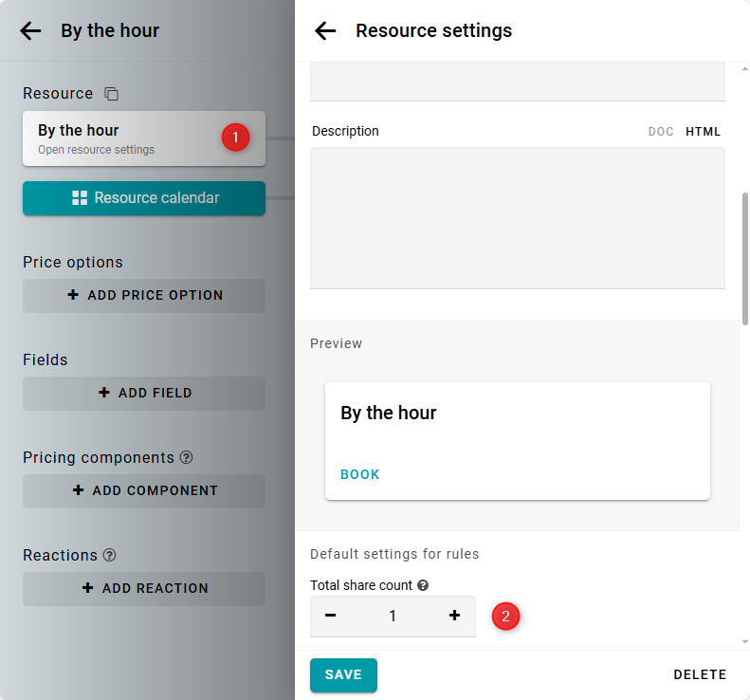This screenshot has width=750, height=700.
Task: Add a pricing component
Action: pyautogui.click(x=144, y=491)
